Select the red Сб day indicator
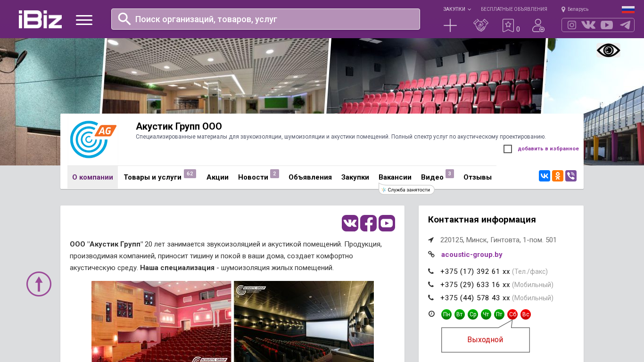 (512, 314)
